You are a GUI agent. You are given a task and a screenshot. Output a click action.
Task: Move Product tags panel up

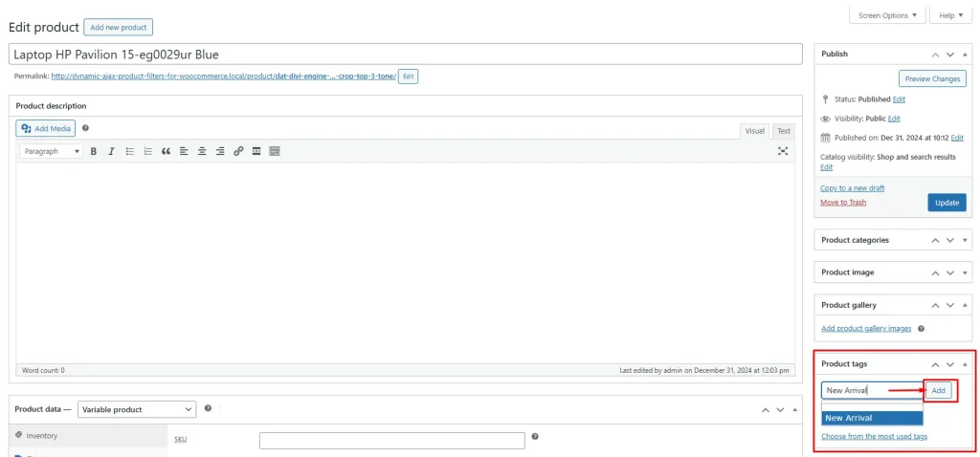tap(935, 364)
